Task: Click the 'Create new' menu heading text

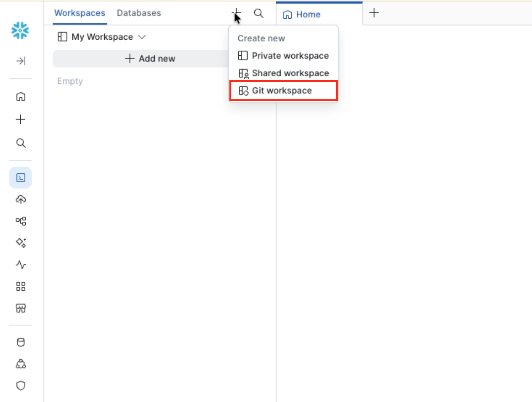Action: [261, 38]
